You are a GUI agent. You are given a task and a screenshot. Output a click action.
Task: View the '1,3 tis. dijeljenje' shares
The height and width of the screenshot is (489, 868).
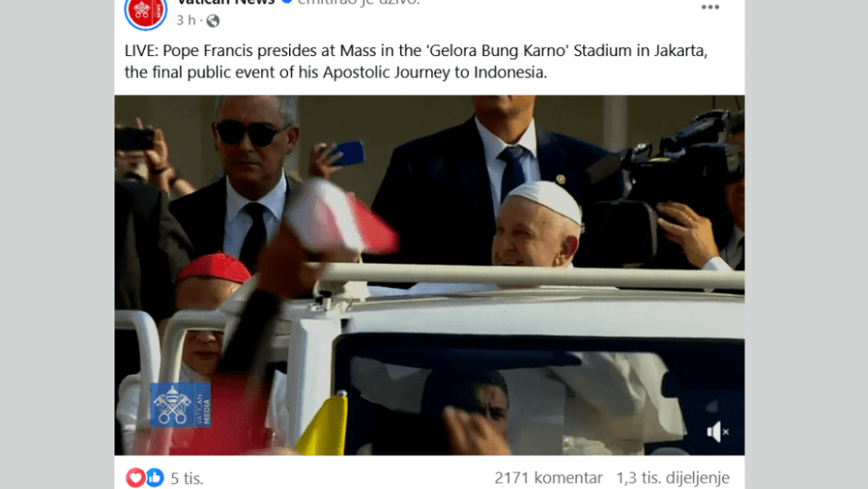672,478
